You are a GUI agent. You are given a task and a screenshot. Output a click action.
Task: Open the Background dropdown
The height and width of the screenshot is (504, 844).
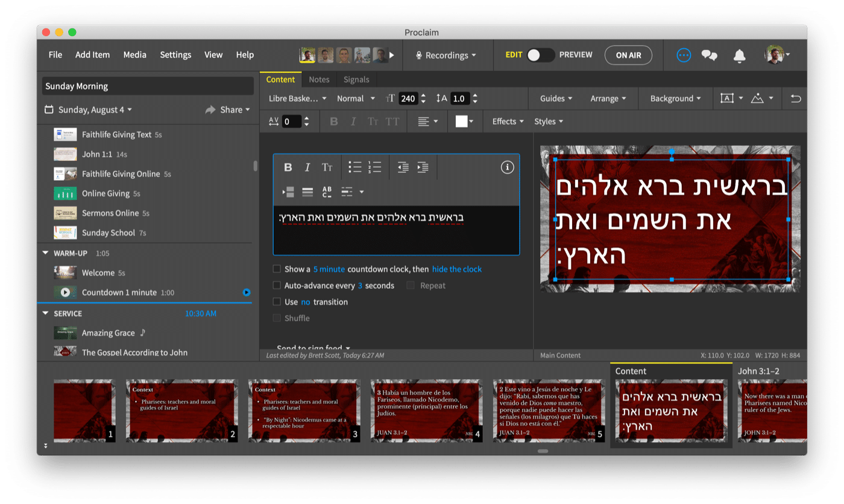[x=675, y=98]
